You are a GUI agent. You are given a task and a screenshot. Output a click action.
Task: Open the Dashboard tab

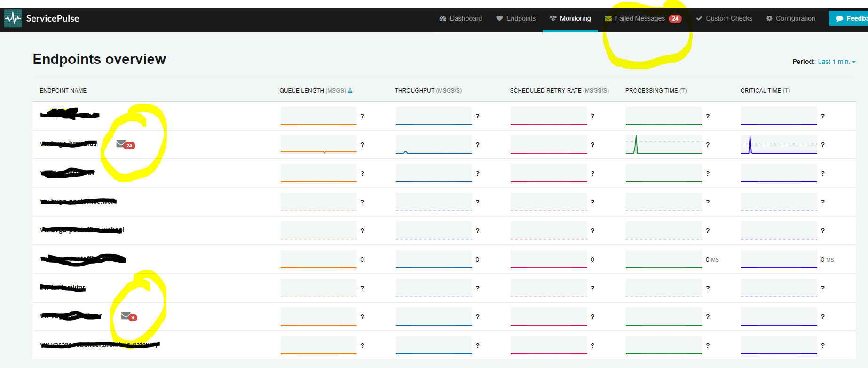(461, 18)
